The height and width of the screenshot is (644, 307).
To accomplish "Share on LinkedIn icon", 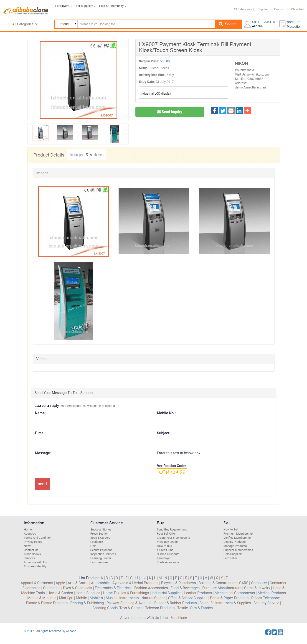I will coord(239,111).
